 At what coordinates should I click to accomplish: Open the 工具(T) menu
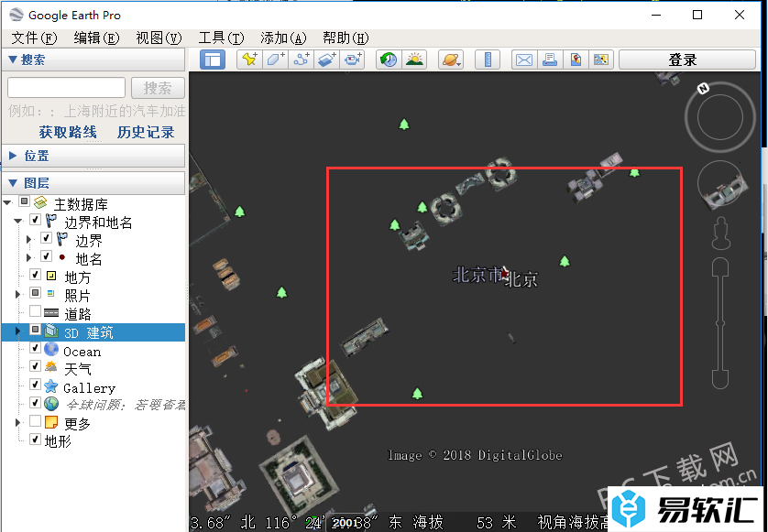pos(221,38)
